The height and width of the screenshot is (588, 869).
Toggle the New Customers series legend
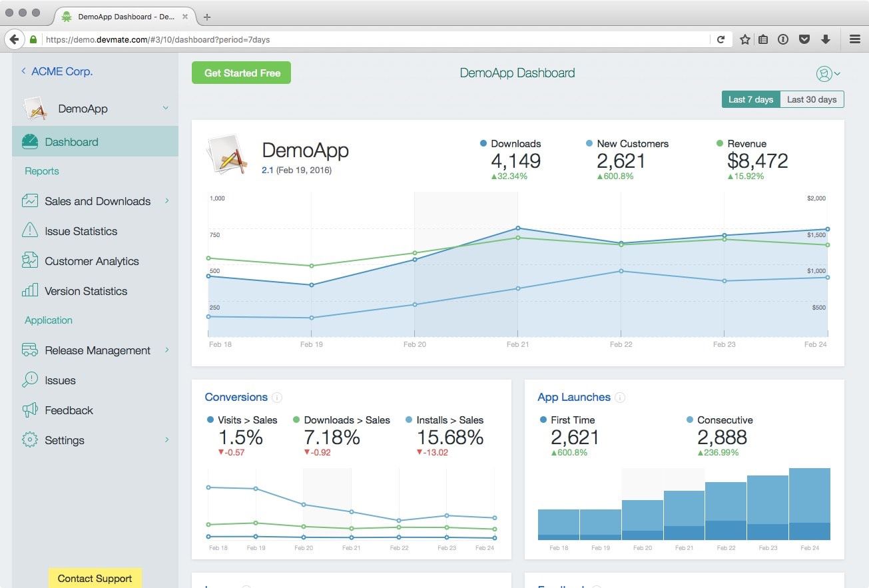pyautogui.click(x=627, y=143)
